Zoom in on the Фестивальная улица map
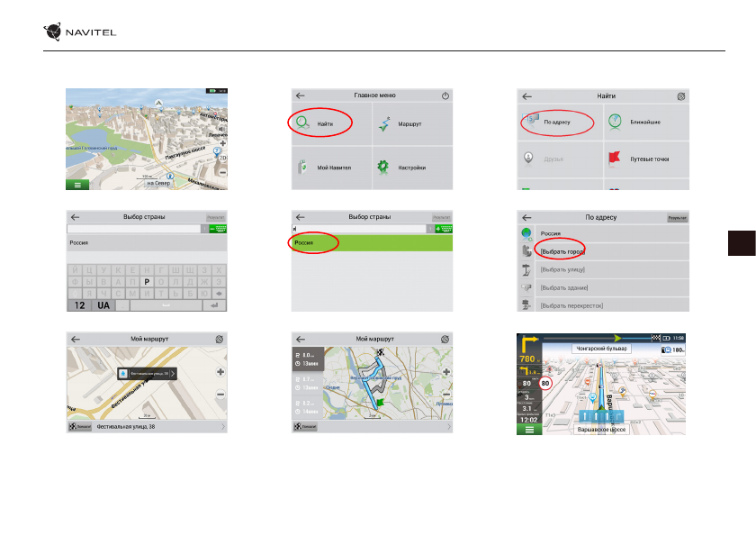 pyautogui.click(x=220, y=372)
